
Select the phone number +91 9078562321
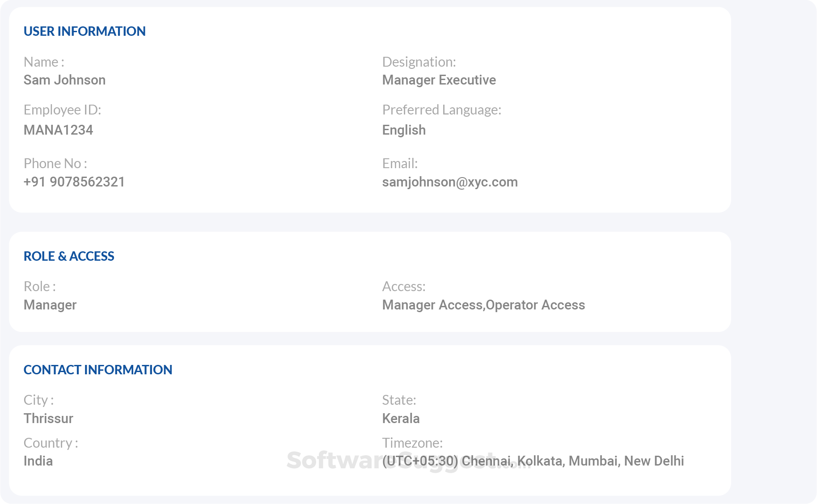(x=74, y=182)
